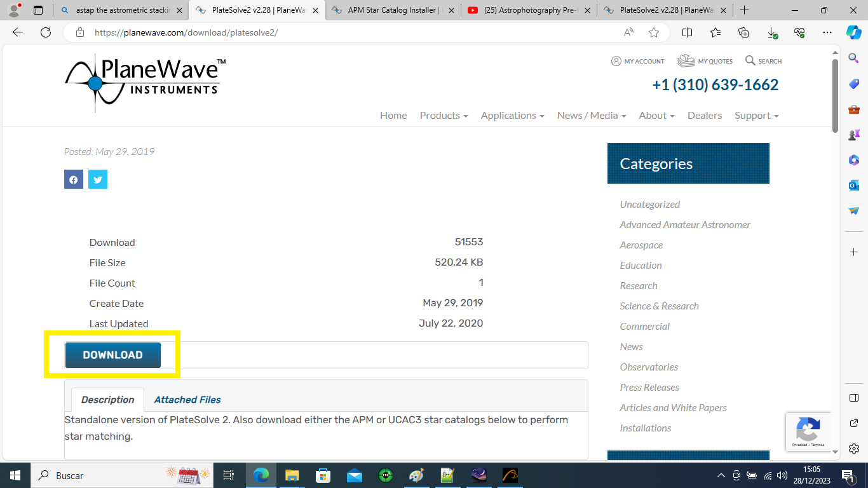Expand the About dropdown menu
The image size is (868, 488).
click(656, 115)
